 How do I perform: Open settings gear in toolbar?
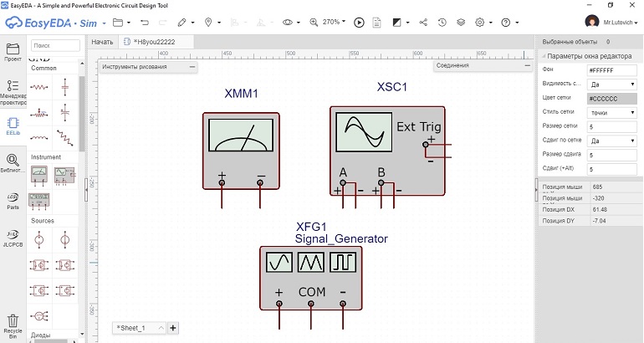point(480,23)
